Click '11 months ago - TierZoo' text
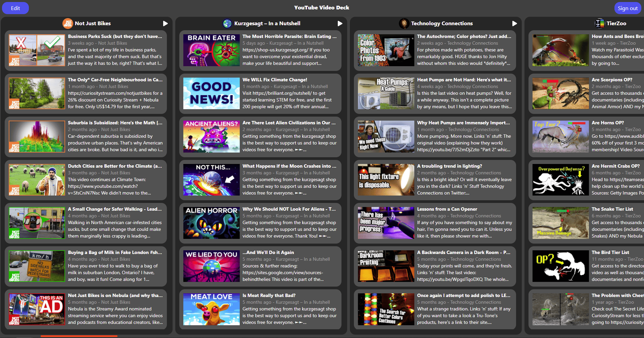This screenshot has height=338, width=644. point(617,259)
